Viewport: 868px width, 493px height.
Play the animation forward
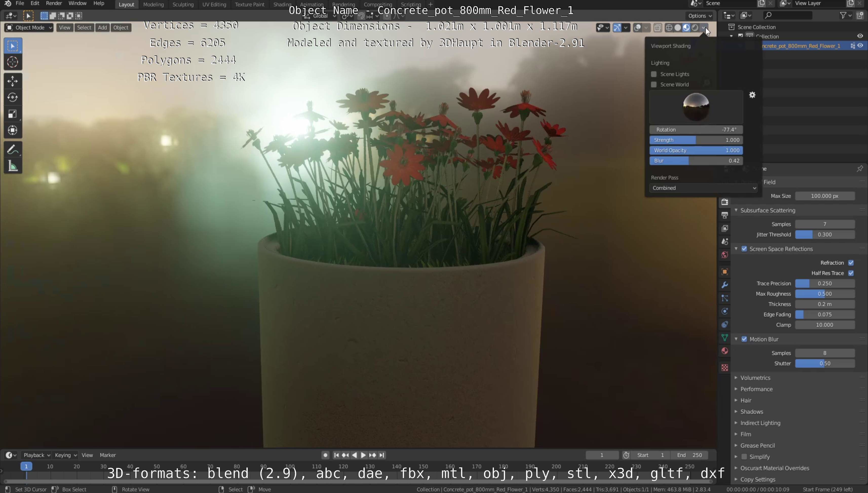tap(363, 455)
